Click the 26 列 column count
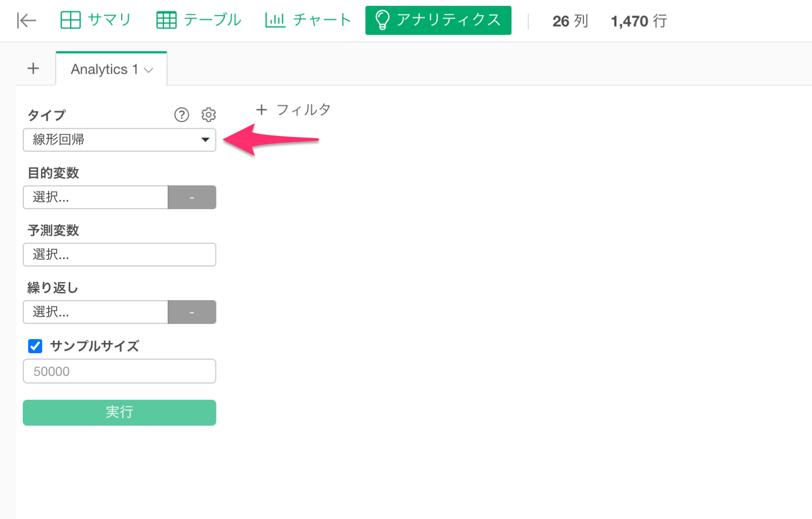Screen dimensions: 812x519 [570, 21]
